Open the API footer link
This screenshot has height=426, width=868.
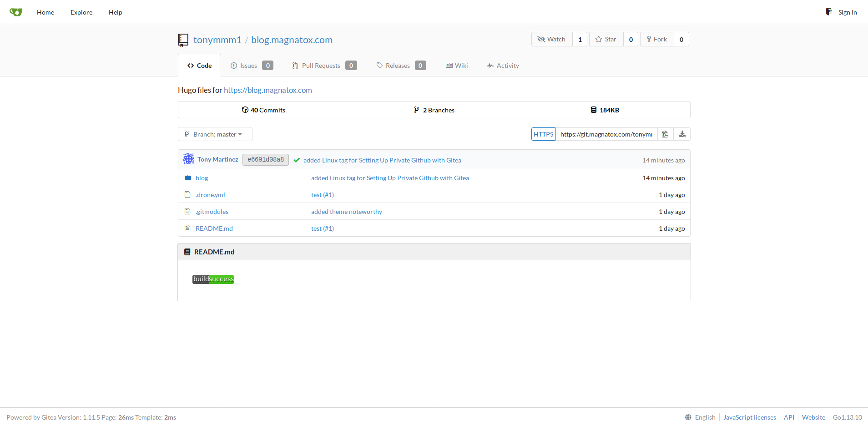point(789,417)
